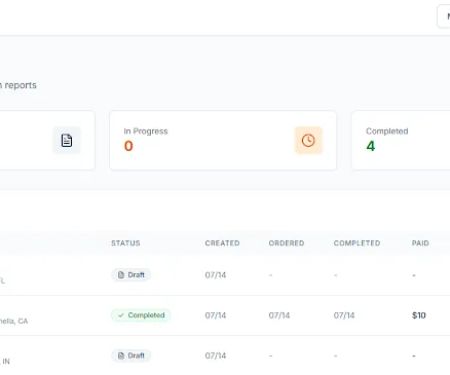Image resolution: width=450 pixels, height=375 pixels.
Task: Click the created date 07/14 in first Draft row
Action: [x=215, y=275]
